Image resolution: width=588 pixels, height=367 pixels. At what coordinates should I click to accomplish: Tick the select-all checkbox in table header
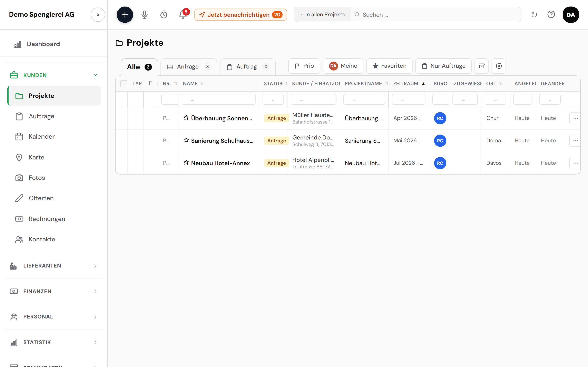point(124,84)
